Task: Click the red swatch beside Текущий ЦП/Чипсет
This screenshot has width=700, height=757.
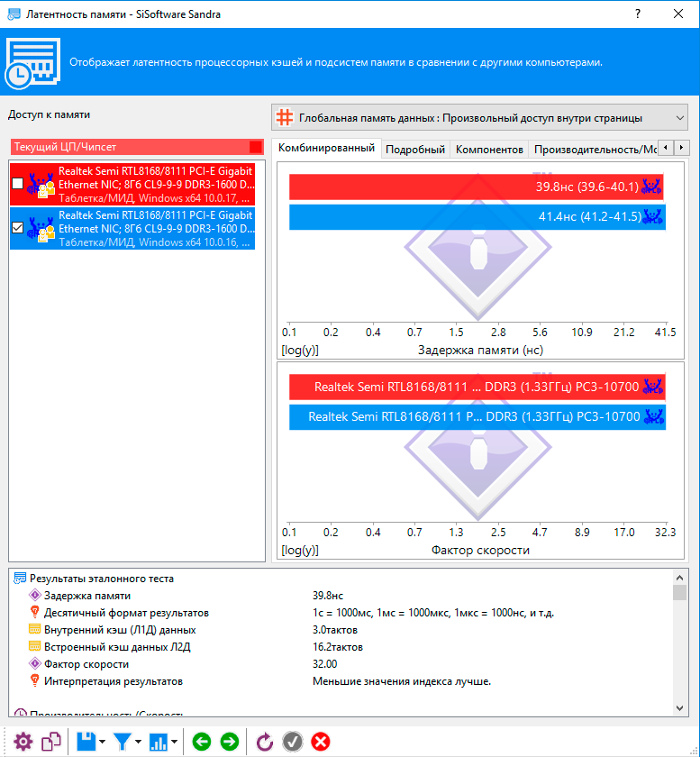Action: click(x=256, y=147)
